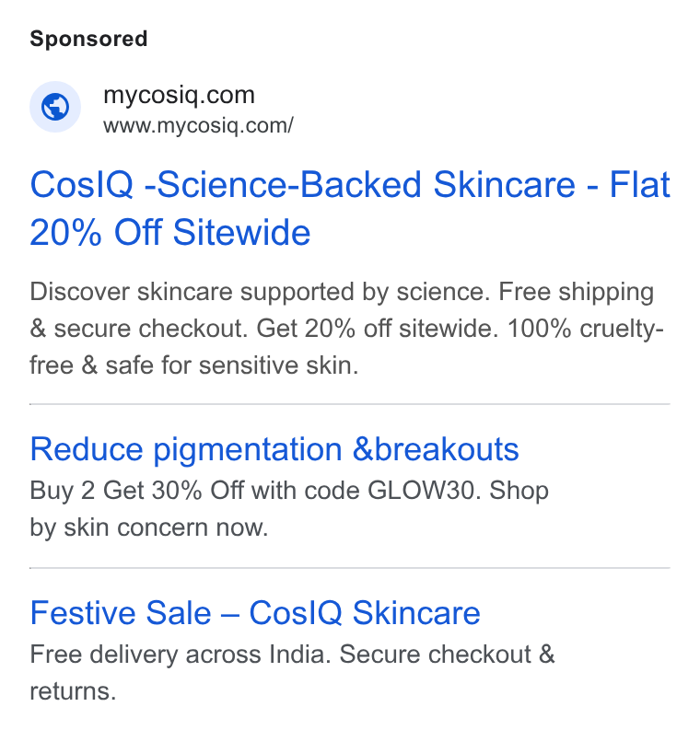Click the '20% Off Sitewide' headline line
Viewport: 700px width, 753px height.
pyautogui.click(x=170, y=232)
